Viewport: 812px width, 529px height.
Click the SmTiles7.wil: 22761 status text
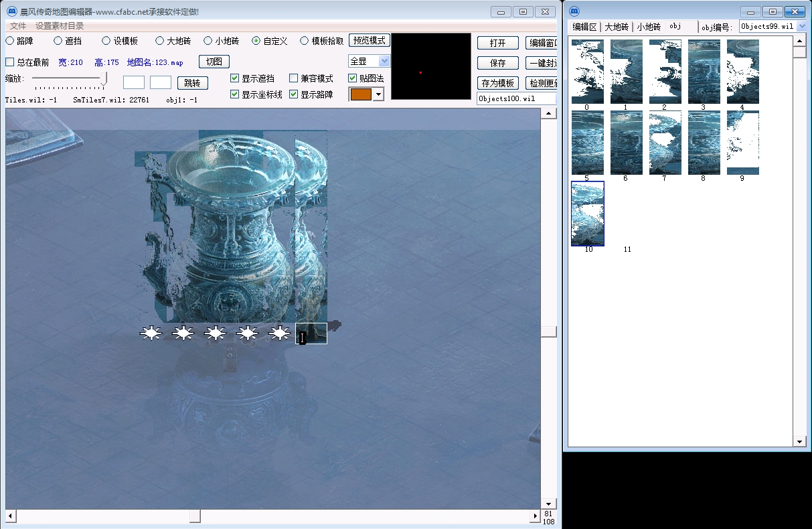(111, 100)
